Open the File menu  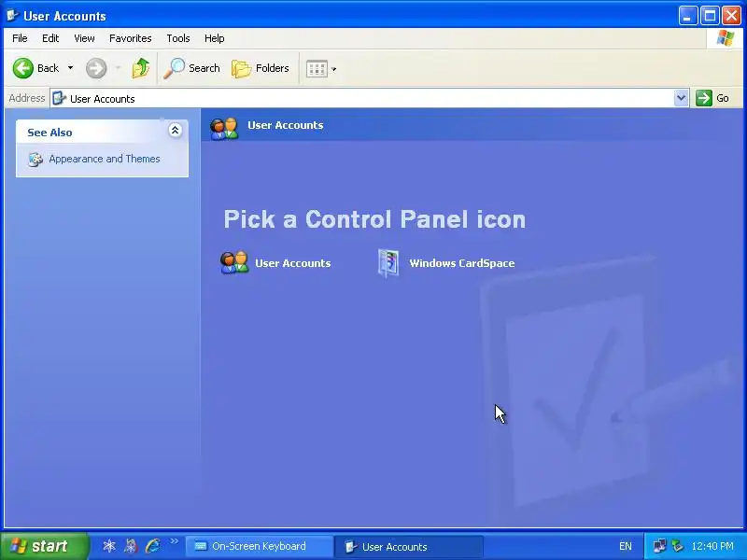click(x=20, y=38)
